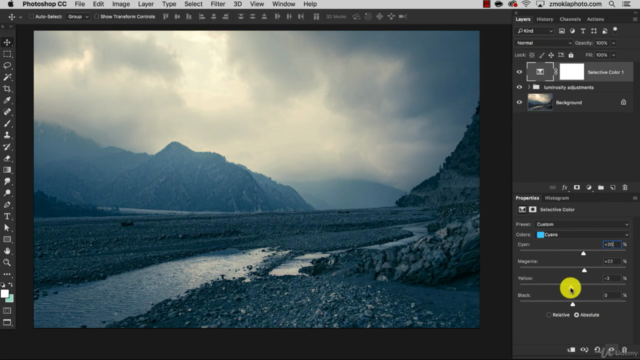640x360 pixels.
Task: Open the Filter menu
Action: tap(218, 4)
